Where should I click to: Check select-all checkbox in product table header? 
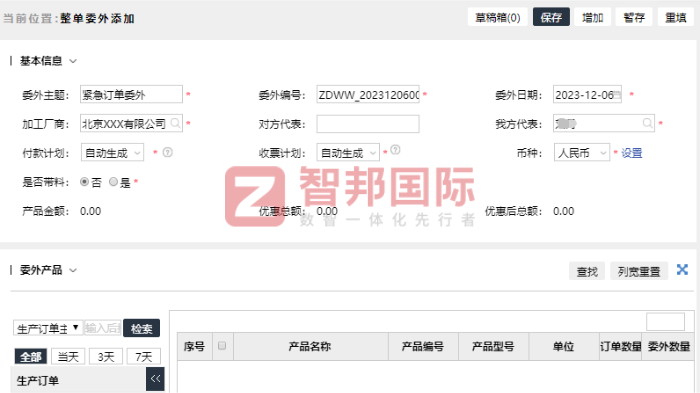click(x=222, y=346)
